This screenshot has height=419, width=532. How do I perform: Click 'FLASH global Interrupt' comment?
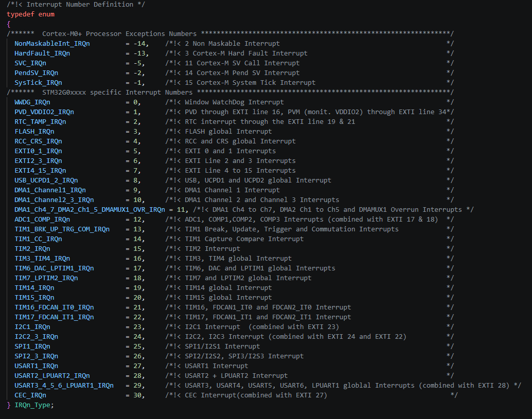[x=228, y=132]
